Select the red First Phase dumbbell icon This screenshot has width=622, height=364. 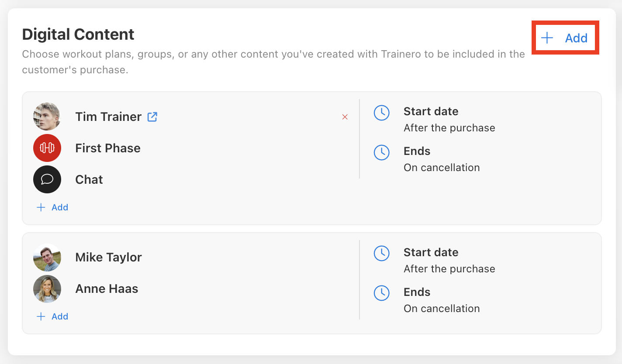tap(47, 148)
